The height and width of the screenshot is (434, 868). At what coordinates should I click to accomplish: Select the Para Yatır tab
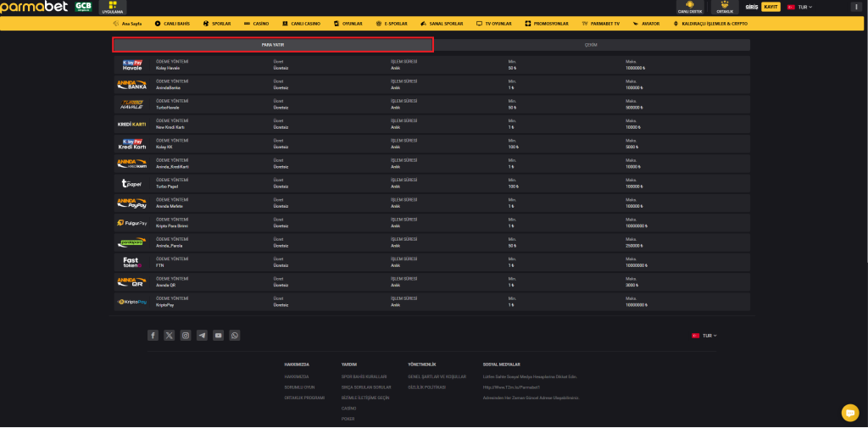(273, 44)
